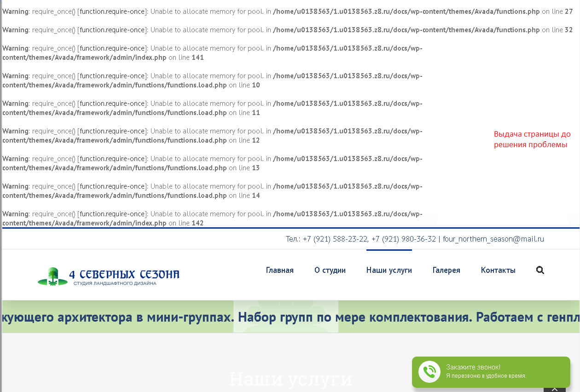Image resolution: width=580 pixels, height=392 pixels.
Task: Click the warning mentioning functions.load.php line 11
Action: (x=212, y=108)
